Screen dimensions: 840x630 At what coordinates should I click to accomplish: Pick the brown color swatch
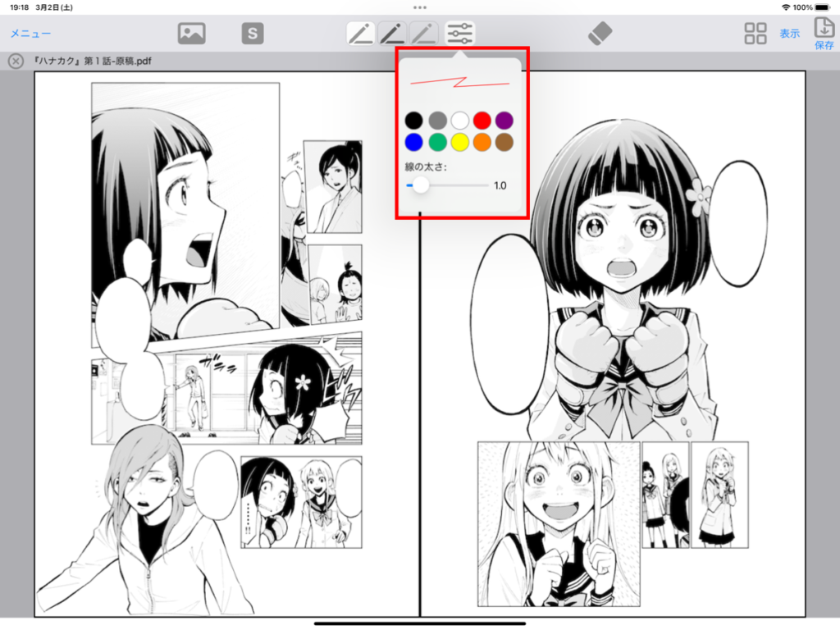point(504,142)
